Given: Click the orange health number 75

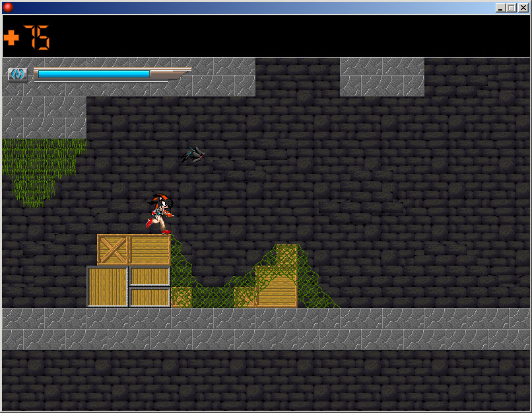Looking at the screenshot, I should click(x=37, y=38).
